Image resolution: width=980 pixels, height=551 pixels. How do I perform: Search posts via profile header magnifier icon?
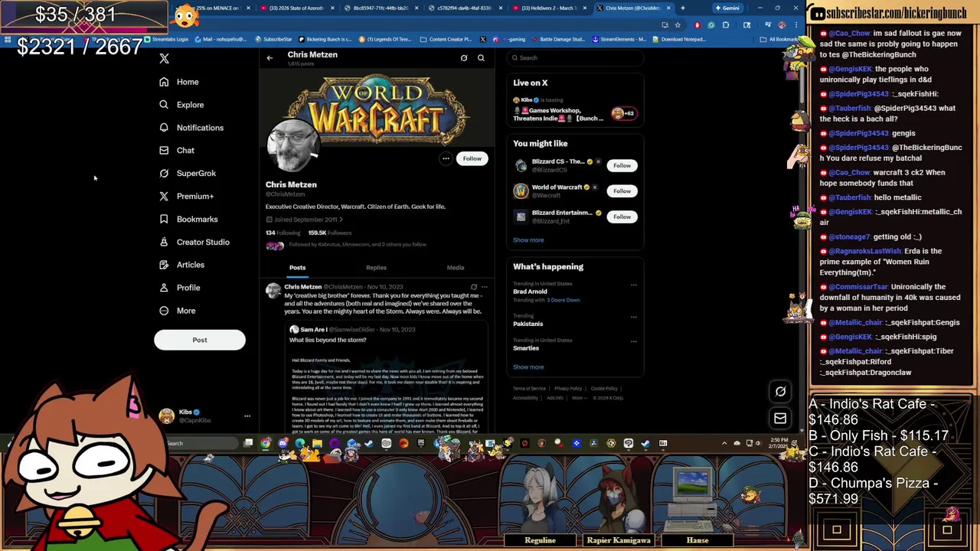[x=481, y=58]
